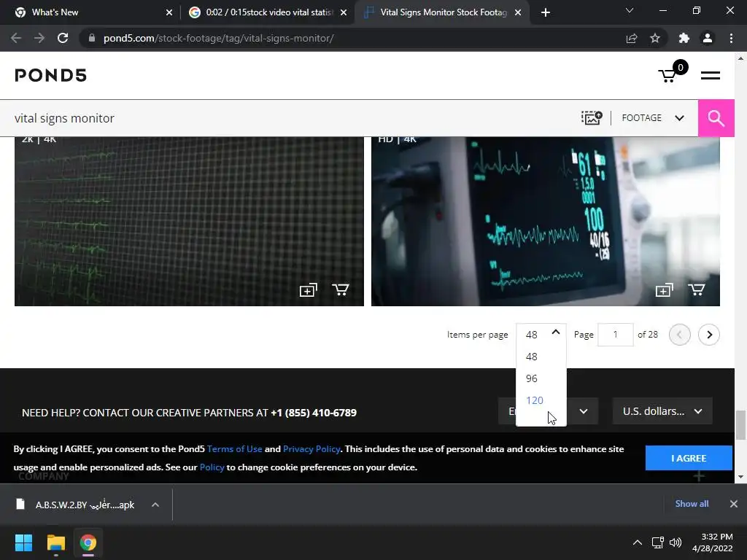Open hospital patient monitor video thumbnail
Screen dimensions: 747x560
[x=546, y=222]
